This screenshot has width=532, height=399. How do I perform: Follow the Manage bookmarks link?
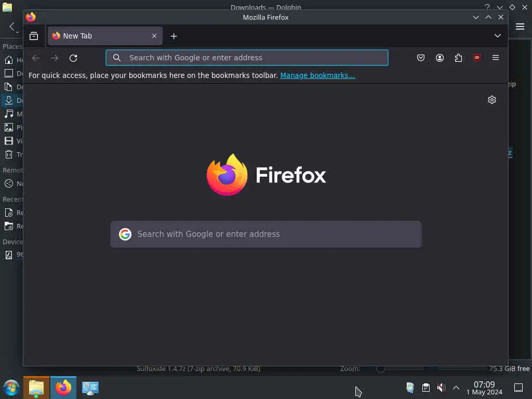coord(317,75)
